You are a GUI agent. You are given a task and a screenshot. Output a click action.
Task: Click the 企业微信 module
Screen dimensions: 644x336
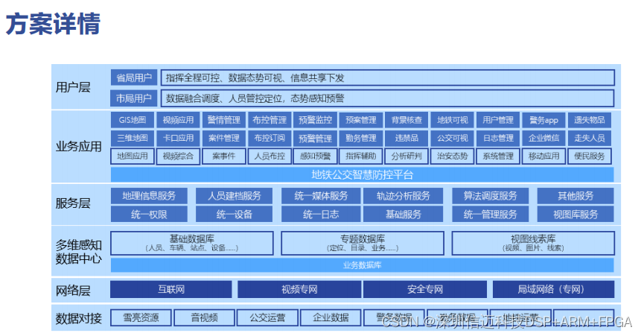pyautogui.click(x=543, y=138)
